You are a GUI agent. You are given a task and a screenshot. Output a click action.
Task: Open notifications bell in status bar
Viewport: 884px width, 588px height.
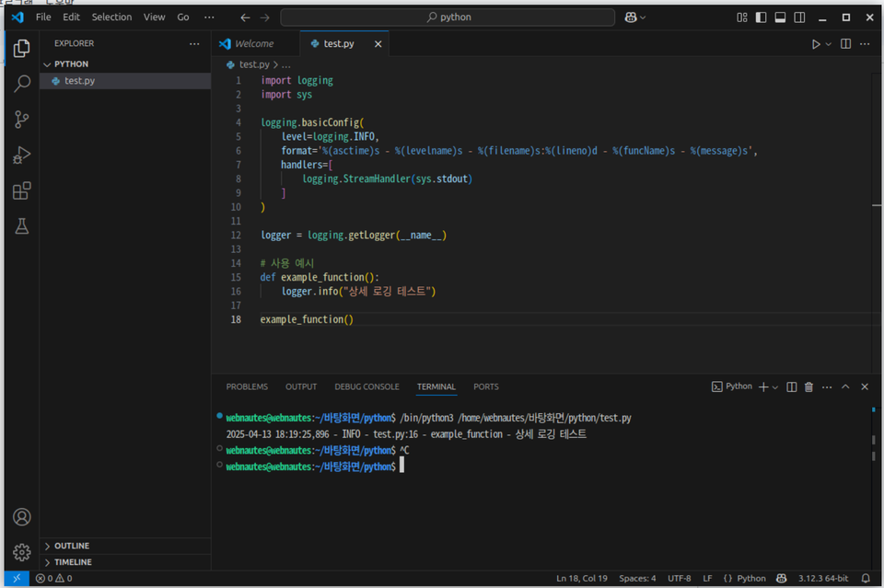click(x=866, y=579)
